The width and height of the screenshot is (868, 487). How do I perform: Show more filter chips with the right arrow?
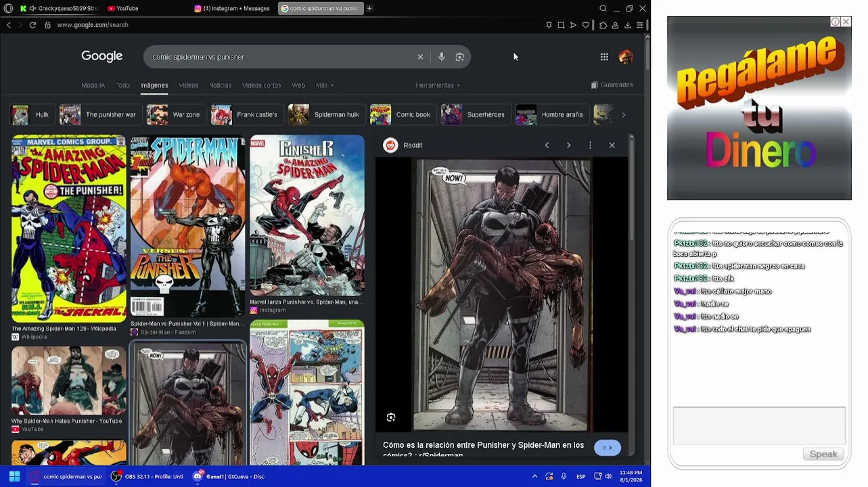(623, 115)
